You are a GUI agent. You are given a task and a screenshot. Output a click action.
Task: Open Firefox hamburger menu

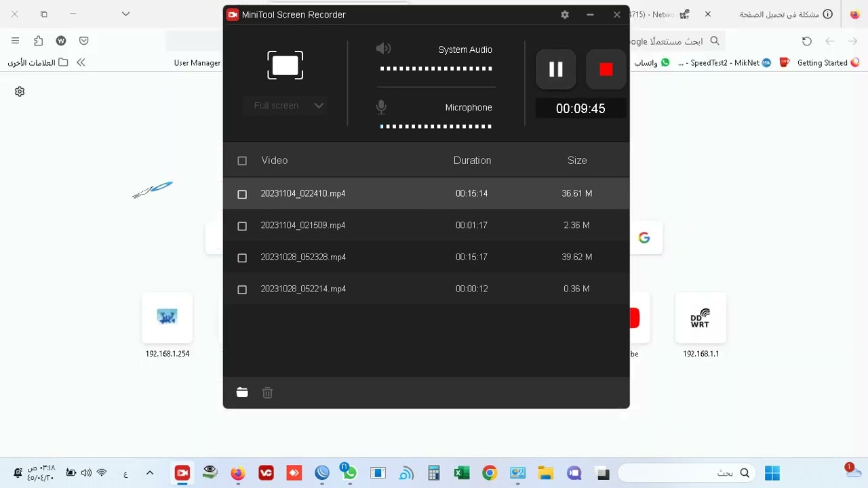click(15, 41)
